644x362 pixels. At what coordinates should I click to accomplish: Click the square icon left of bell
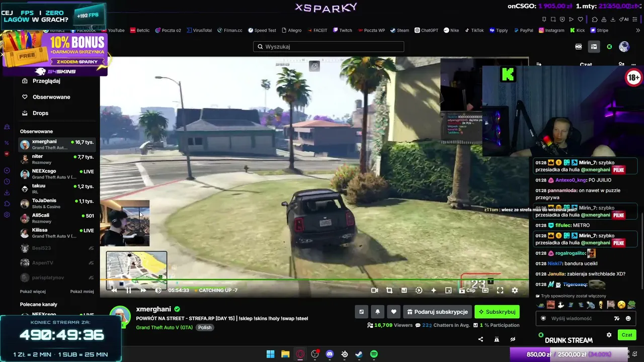tap(361, 312)
